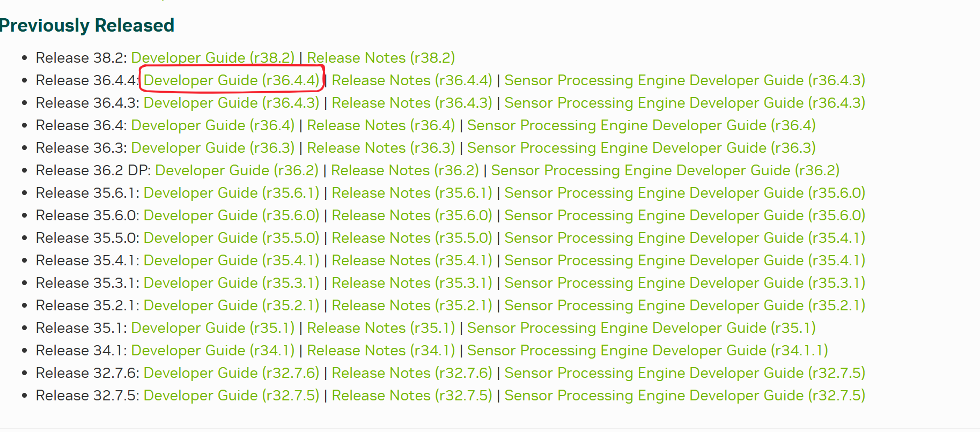Open Sensor Processing Engine Developer Guide on Release 36.4.4 row
The width and height of the screenshot is (980, 432).
(x=684, y=80)
